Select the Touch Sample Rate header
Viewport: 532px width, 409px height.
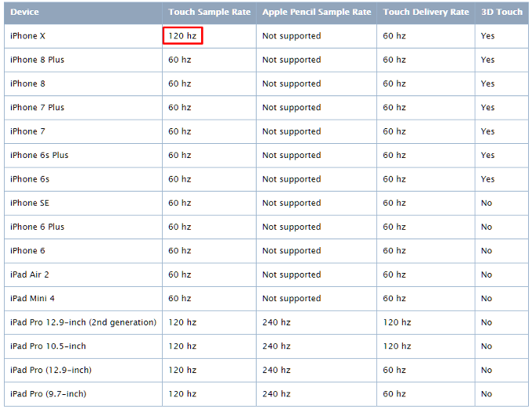click(210, 13)
